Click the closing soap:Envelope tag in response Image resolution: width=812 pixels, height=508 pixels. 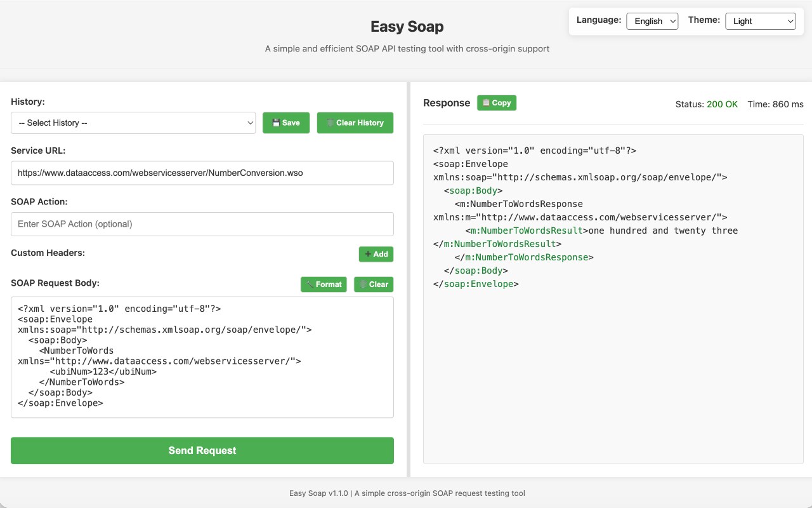point(476,284)
